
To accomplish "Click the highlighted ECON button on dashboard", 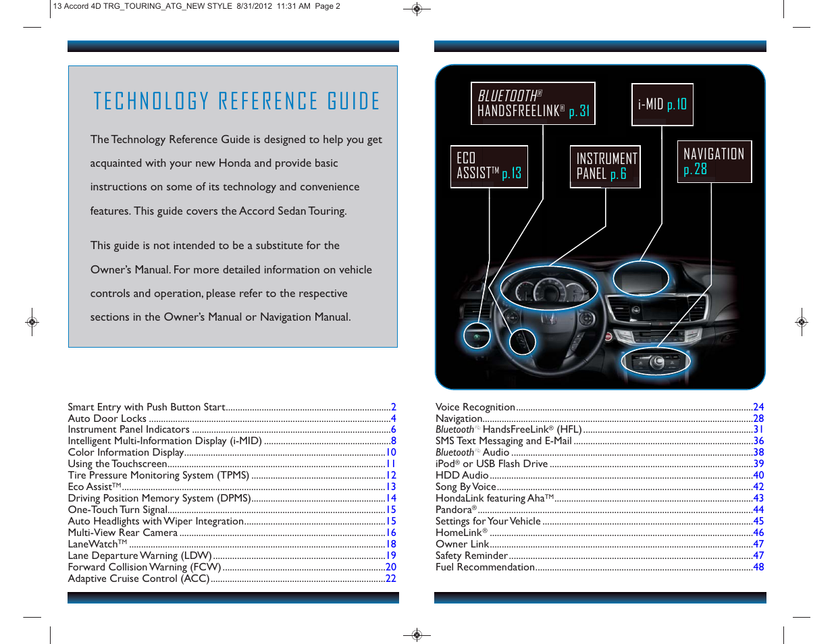I will point(477,336).
